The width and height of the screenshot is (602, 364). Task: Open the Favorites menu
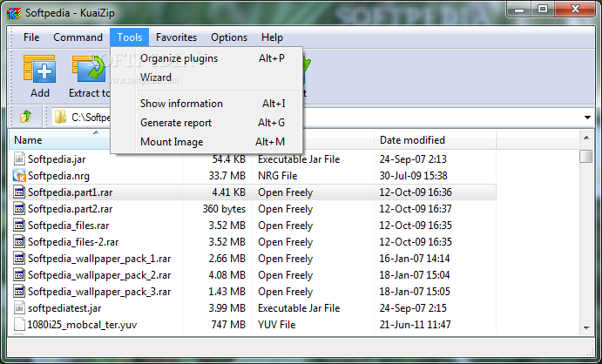pyautogui.click(x=176, y=37)
